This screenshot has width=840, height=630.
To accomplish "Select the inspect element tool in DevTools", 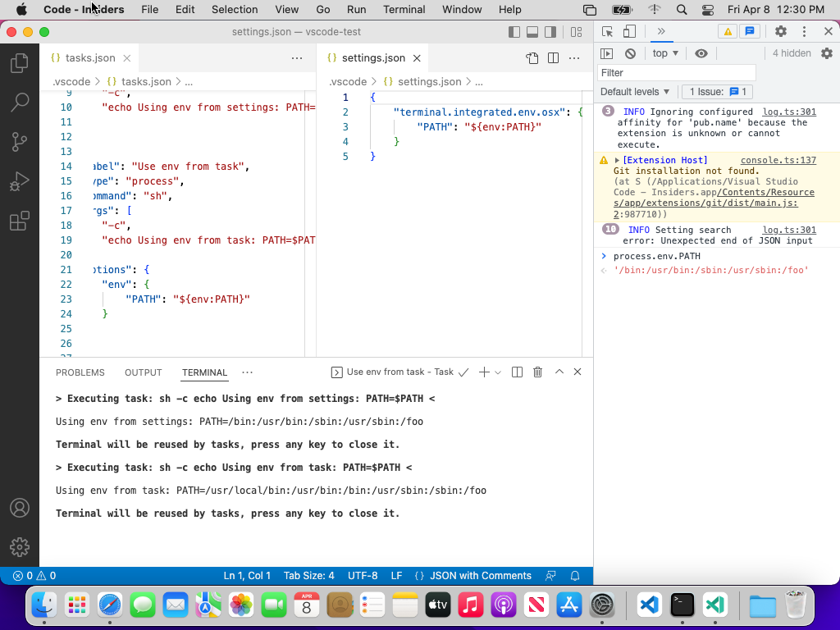I will click(x=606, y=30).
